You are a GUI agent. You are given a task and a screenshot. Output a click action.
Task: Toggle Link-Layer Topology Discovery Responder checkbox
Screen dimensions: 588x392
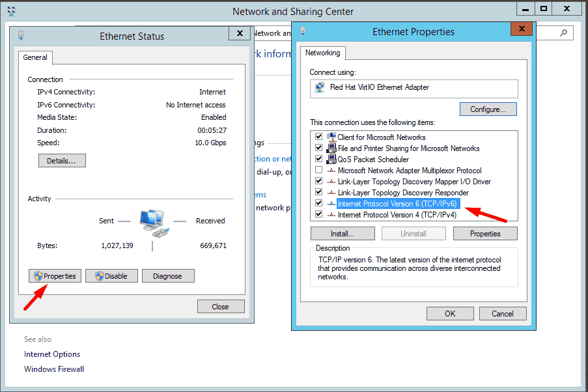pyautogui.click(x=318, y=193)
